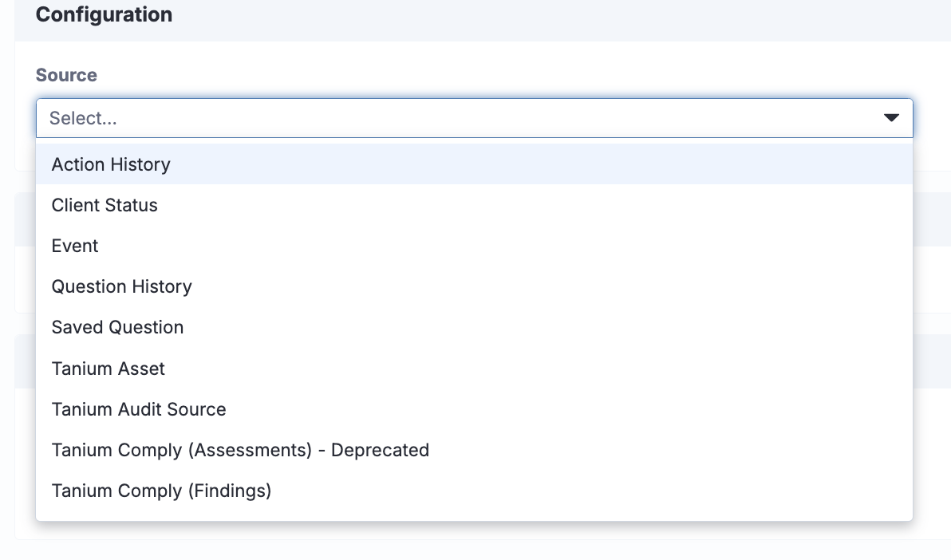This screenshot has height=560, width=951.
Task: Choose the Client Status option
Action: [x=105, y=205]
